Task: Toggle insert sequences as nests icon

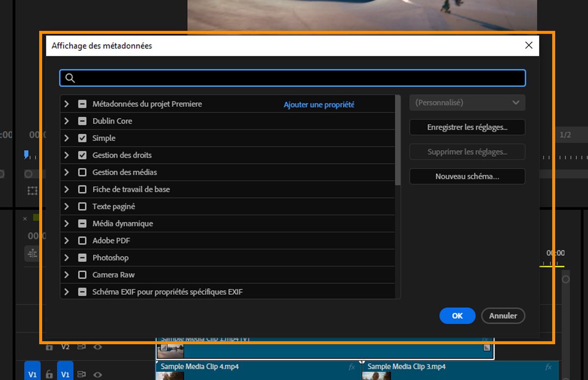Action: [32, 253]
